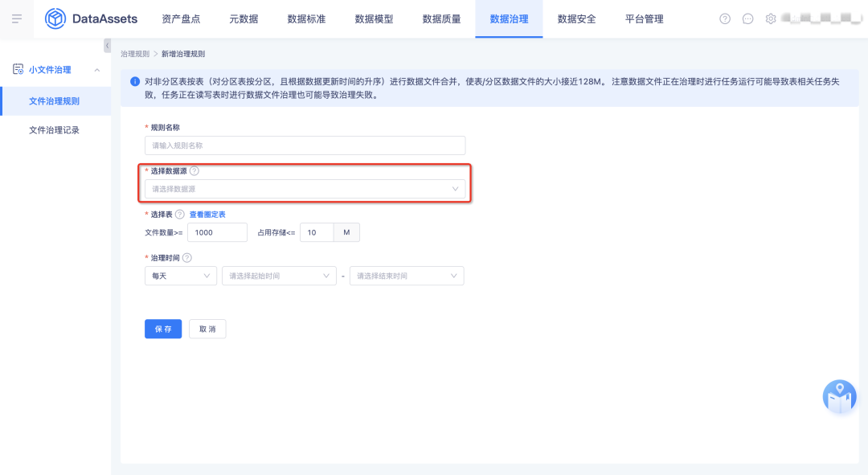
Task: Open the 请选择起始时间 dropdown
Action: click(x=279, y=276)
